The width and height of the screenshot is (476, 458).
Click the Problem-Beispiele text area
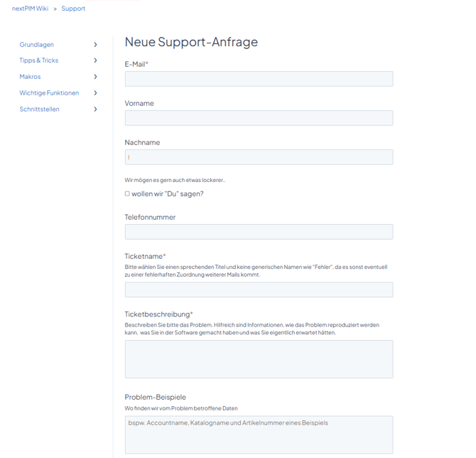259,435
